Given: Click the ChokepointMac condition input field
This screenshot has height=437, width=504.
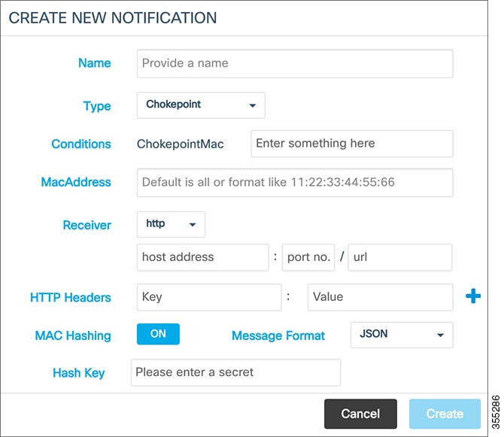Looking at the screenshot, I should click(352, 144).
